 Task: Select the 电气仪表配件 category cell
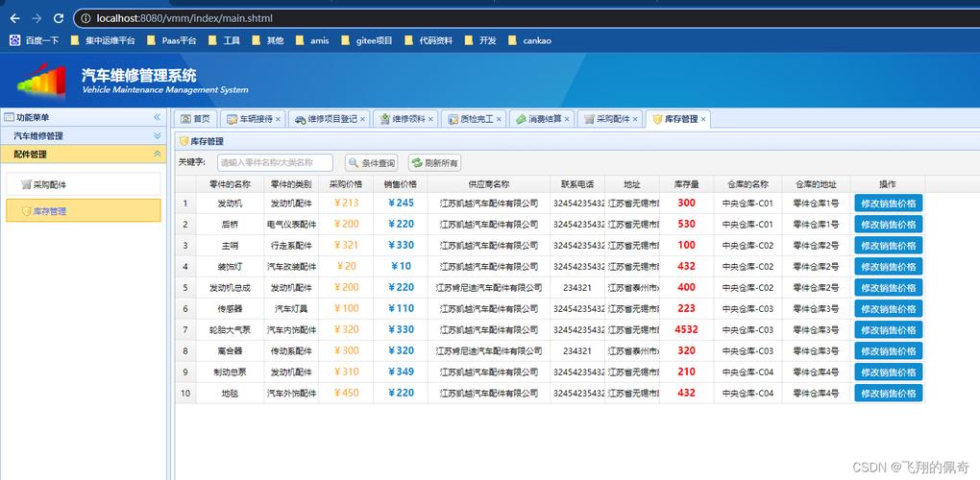291,225
